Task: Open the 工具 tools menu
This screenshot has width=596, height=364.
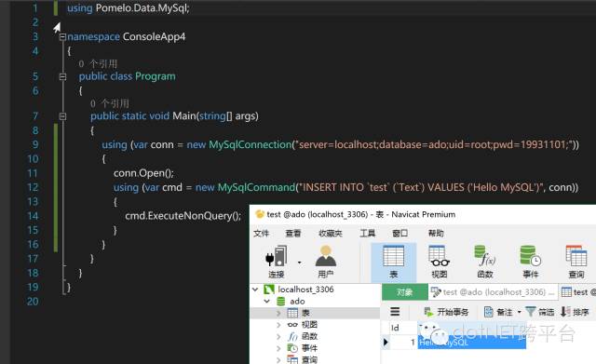Action: click(x=368, y=234)
